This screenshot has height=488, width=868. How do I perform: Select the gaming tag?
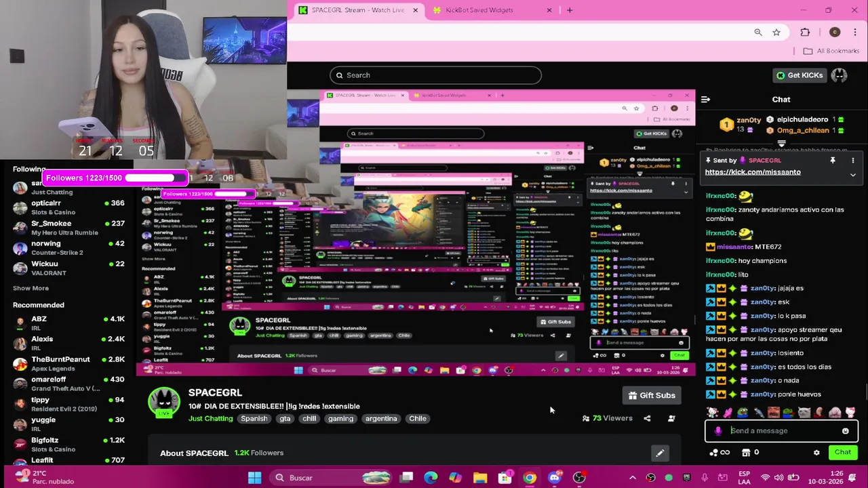pyautogui.click(x=340, y=418)
